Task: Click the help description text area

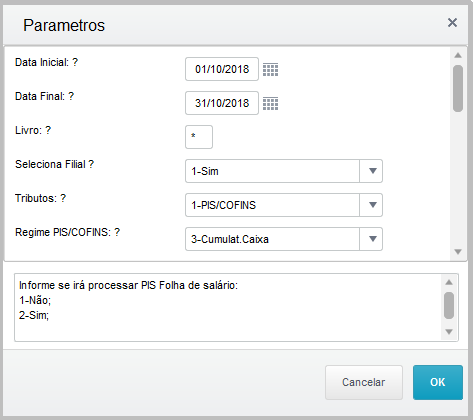Action: pyautogui.click(x=228, y=307)
